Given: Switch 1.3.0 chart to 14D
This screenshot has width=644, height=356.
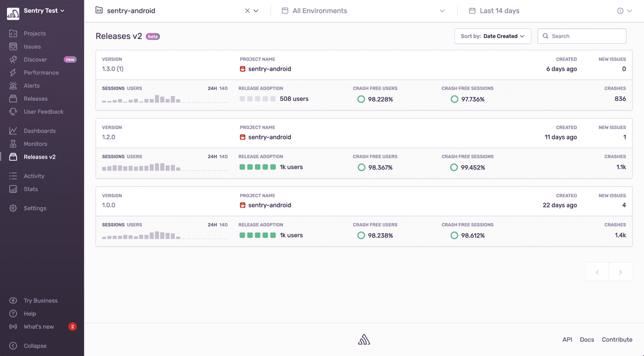Looking at the screenshot, I should click(224, 88).
